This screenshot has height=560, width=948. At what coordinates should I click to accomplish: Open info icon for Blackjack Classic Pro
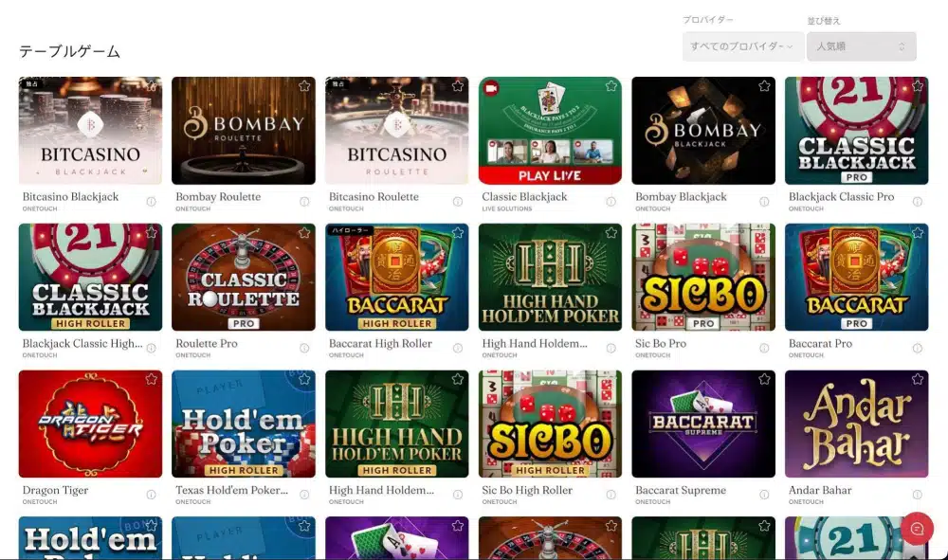coord(917,202)
